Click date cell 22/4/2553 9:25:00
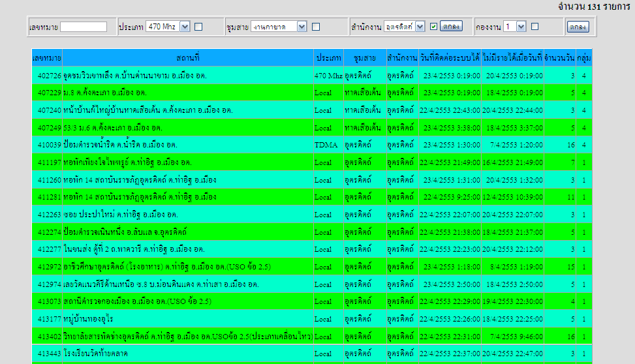This screenshot has height=364, width=635. pos(450,197)
